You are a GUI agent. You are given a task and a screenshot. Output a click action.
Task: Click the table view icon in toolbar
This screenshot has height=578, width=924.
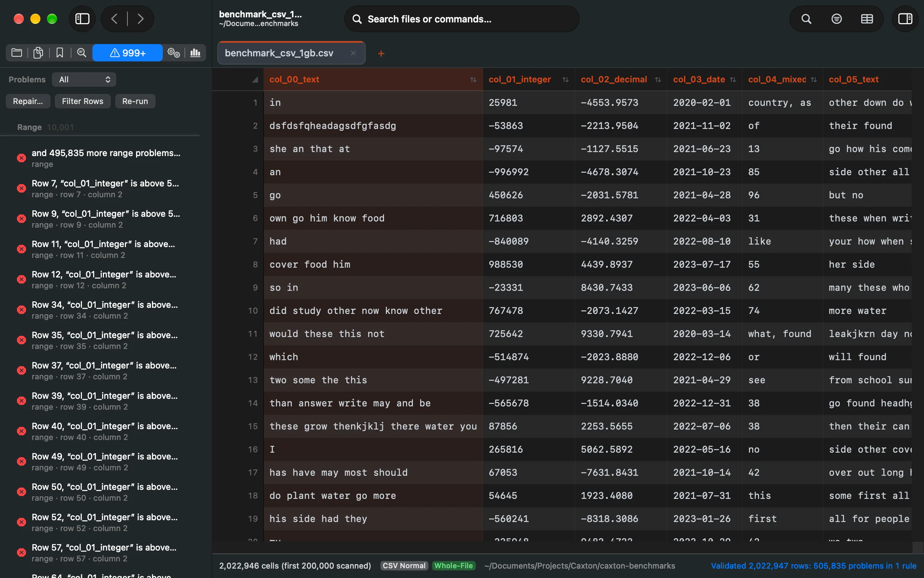click(x=867, y=19)
